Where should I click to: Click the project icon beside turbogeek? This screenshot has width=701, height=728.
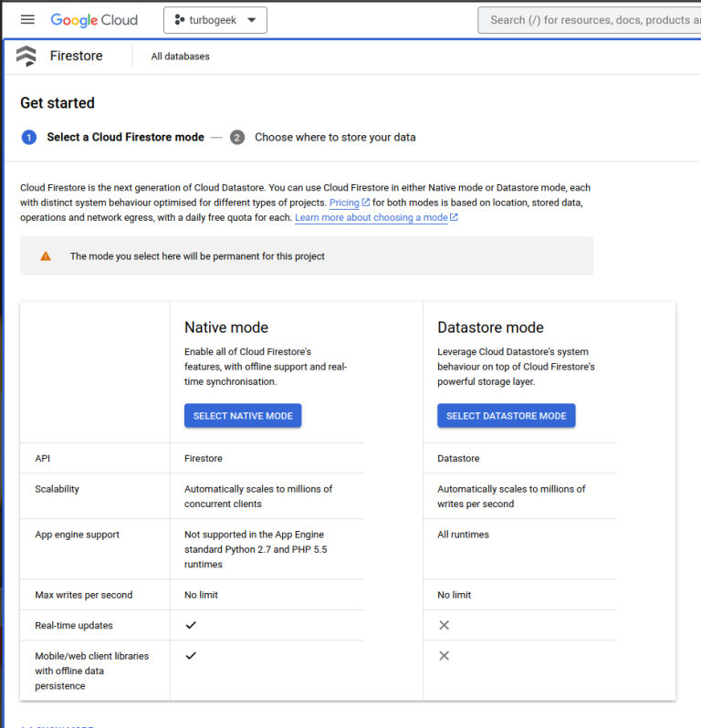tap(179, 20)
